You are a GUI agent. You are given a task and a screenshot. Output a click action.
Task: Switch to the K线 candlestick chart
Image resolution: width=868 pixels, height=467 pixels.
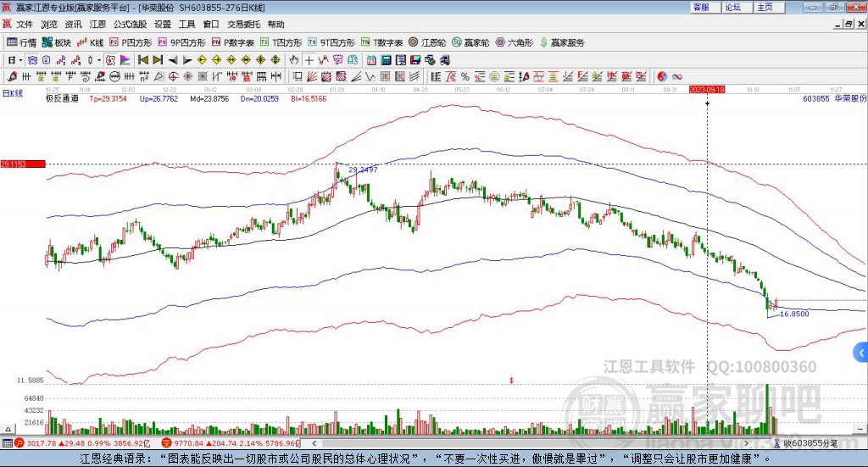click(x=90, y=42)
